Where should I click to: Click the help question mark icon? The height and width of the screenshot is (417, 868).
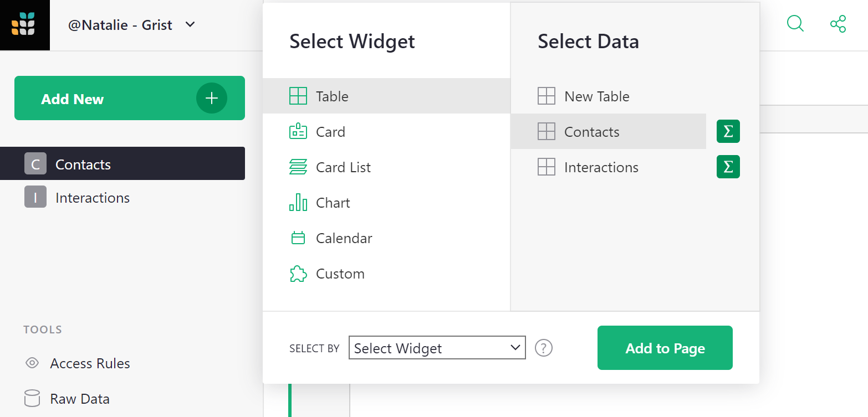[x=543, y=348]
